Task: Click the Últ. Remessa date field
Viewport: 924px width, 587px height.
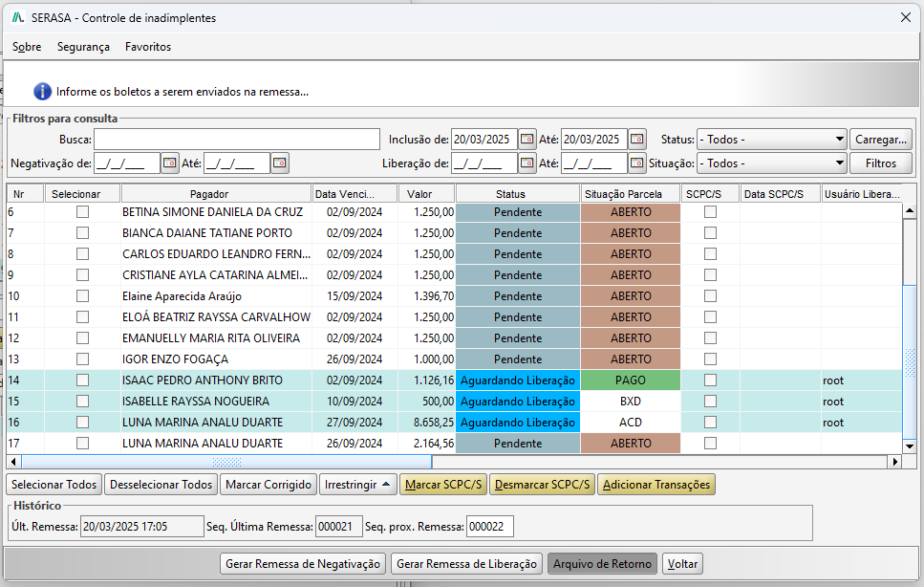Action: (142, 527)
